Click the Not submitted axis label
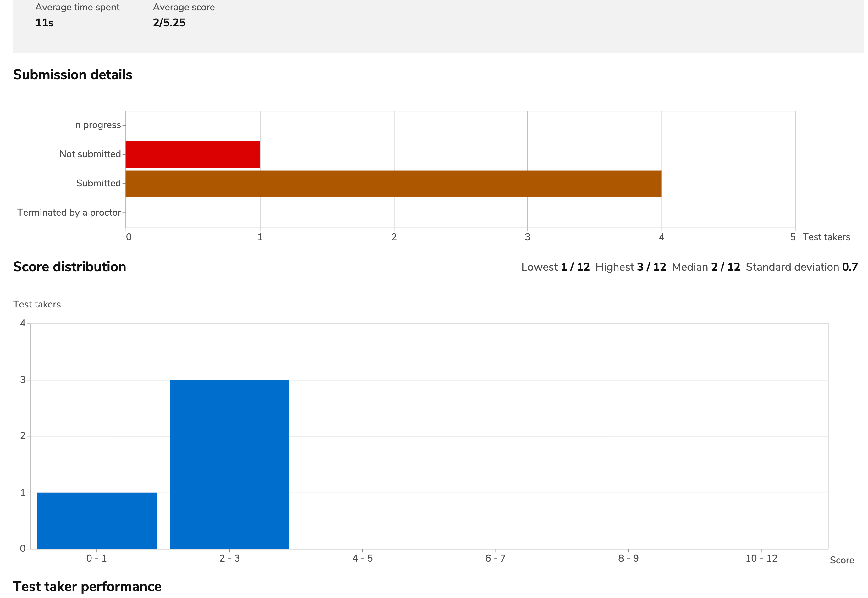 point(90,154)
